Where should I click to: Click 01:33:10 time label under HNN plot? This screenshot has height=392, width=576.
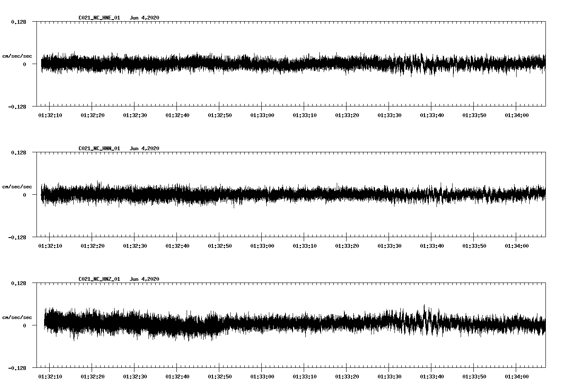pos(305,246)
